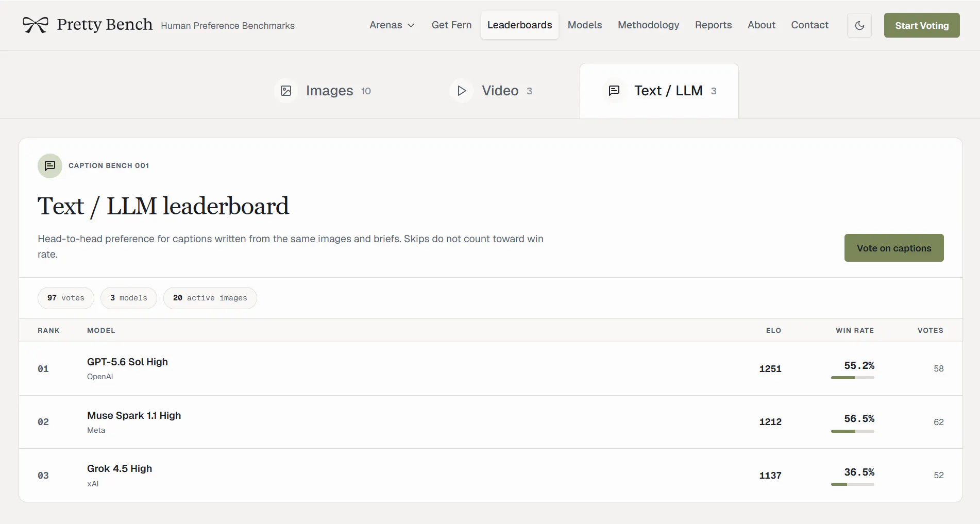Expand the Arenas dropdown menu
The image size is (980, 524).
coord(392,25)
